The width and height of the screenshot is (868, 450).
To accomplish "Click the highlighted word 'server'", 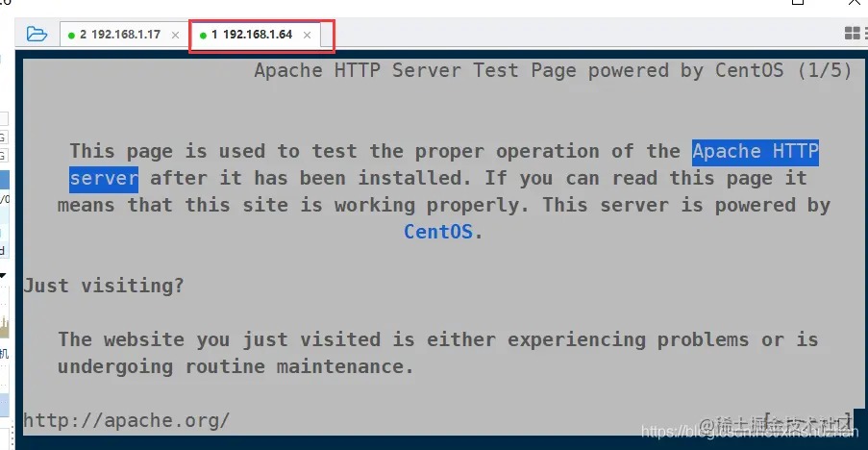I will [x=104, y=178].
